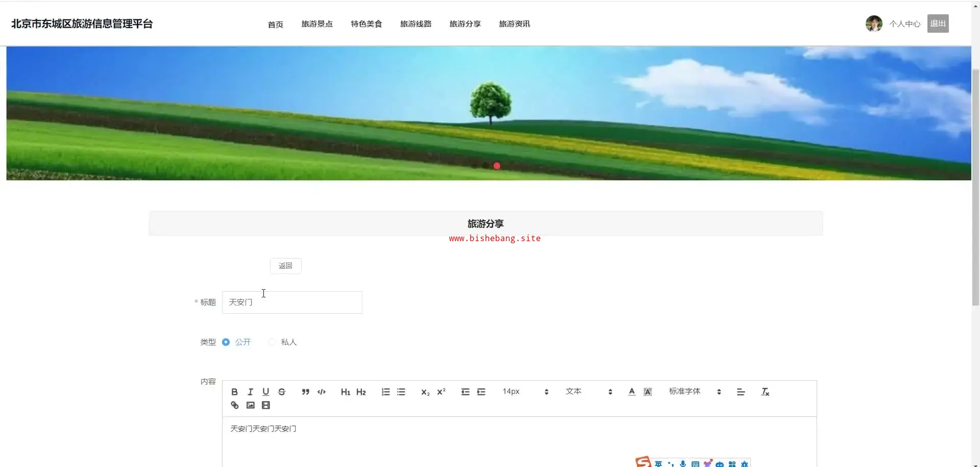Select the red carousel indicator dot
980x467 pixels.
[x=497, y=166]
